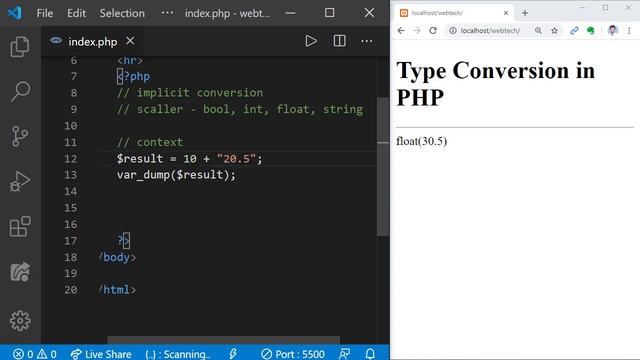Open the Chrome three-dot menu
Image resolution: width=640 pixels, height=360 pixels.
(629, 31)
